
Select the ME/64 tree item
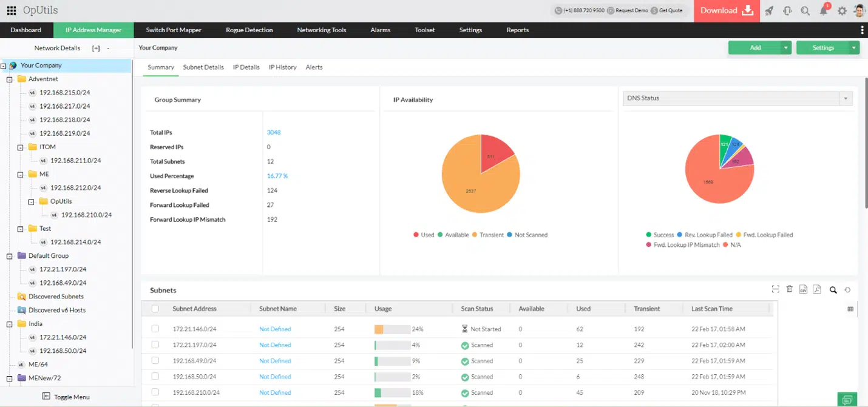tap(38, 365)
